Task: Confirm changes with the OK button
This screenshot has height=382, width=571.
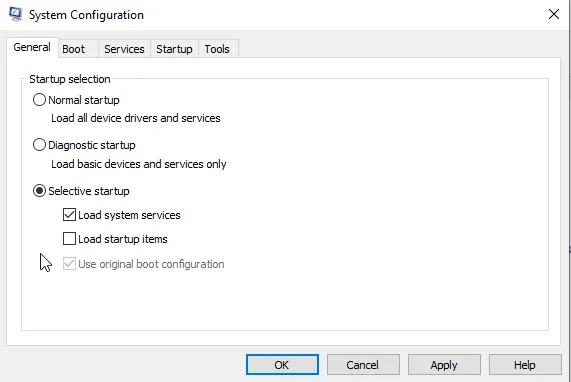Action: click(x=282, y=365)
